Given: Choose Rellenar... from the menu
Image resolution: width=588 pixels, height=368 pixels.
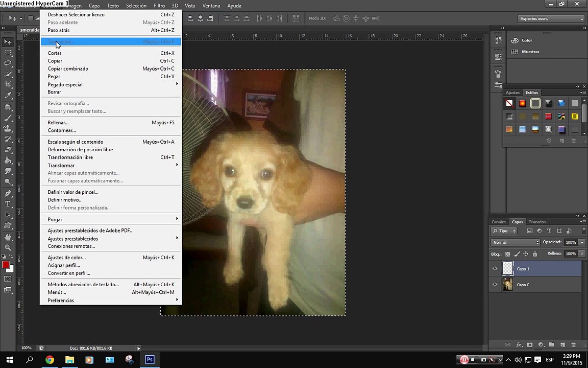Looking at the screenshot, I should coord(111,123).
